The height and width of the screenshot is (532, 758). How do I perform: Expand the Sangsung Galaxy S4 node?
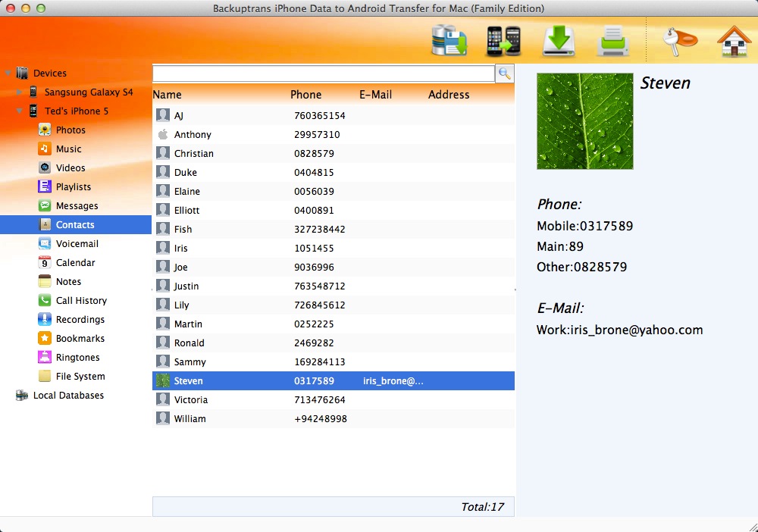[20, 92]
